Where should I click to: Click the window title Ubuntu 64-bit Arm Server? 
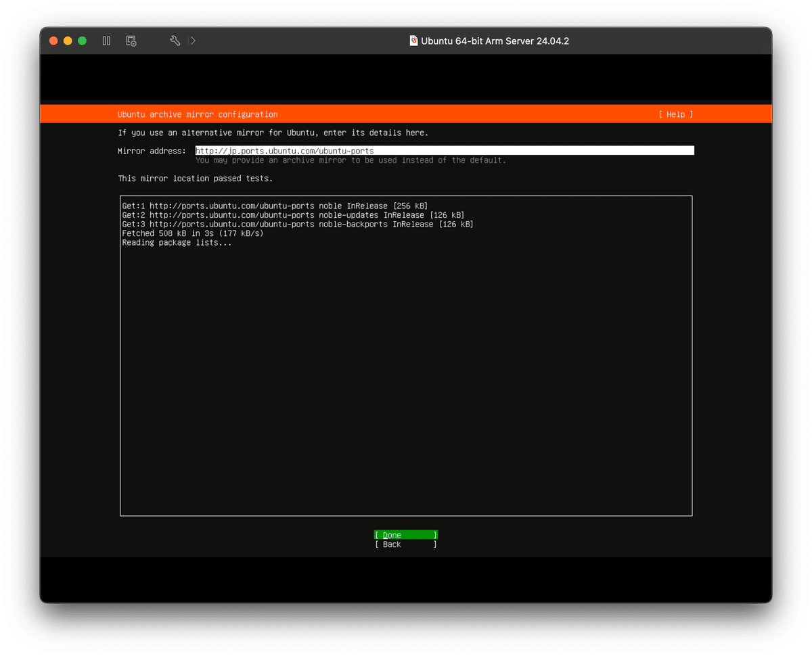pos(495,41)
